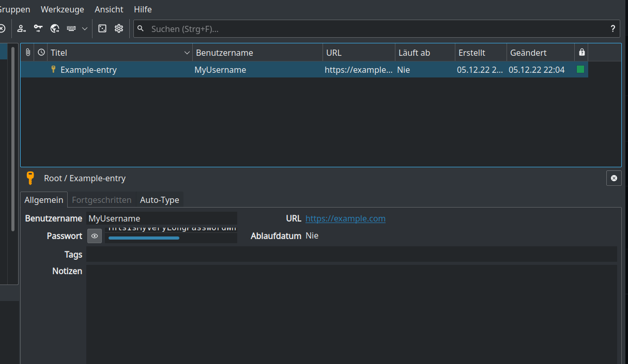Viewport: 628px width, 364px height.
Task: Open the password generator dice icon
Action: pyautogui.click(x=102, y=28)
